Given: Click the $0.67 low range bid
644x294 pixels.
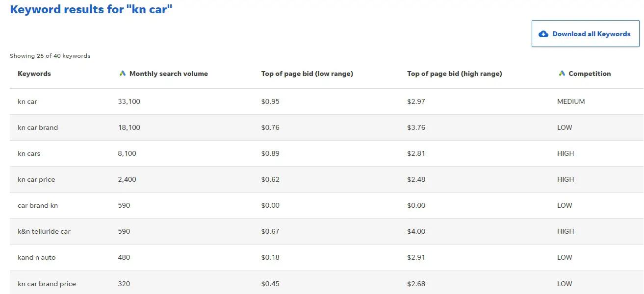Looking at the screenshot, I should click(x=270, y=231).
